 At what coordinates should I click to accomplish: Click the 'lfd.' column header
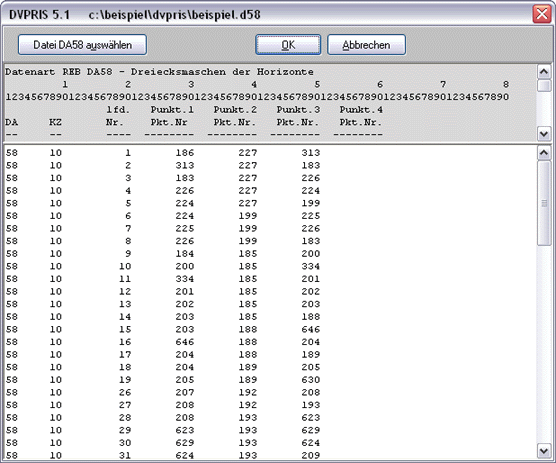click(118, 110)
